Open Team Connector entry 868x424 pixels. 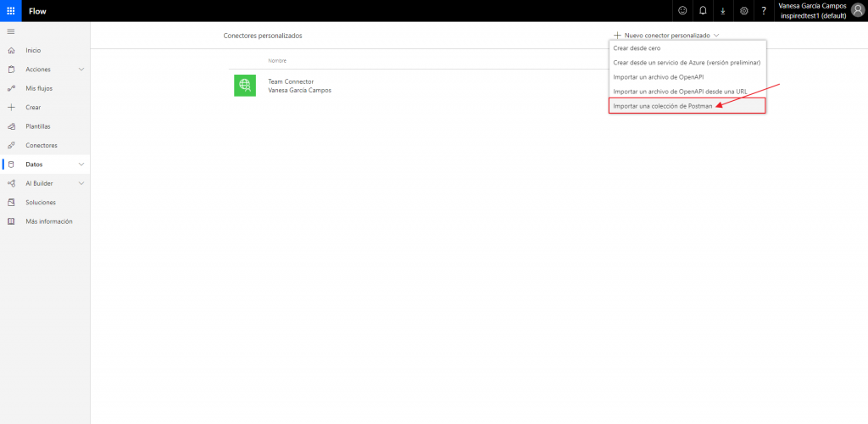291,81
